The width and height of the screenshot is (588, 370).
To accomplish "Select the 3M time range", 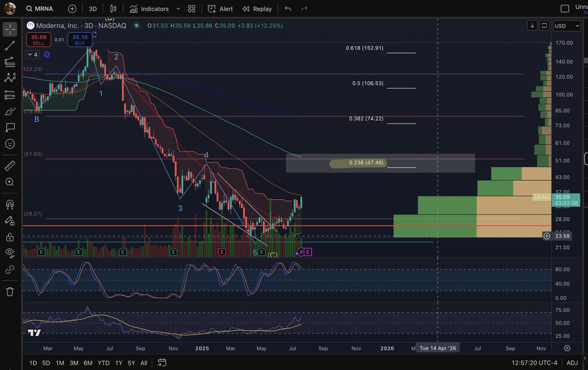I will (74, 363).
